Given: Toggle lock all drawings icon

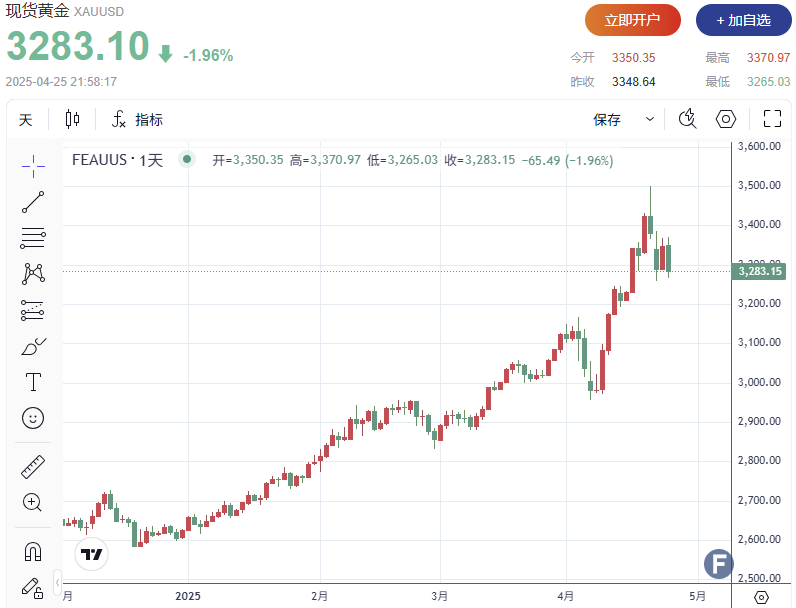Looking at the screenshot, I should coord(33,586).
